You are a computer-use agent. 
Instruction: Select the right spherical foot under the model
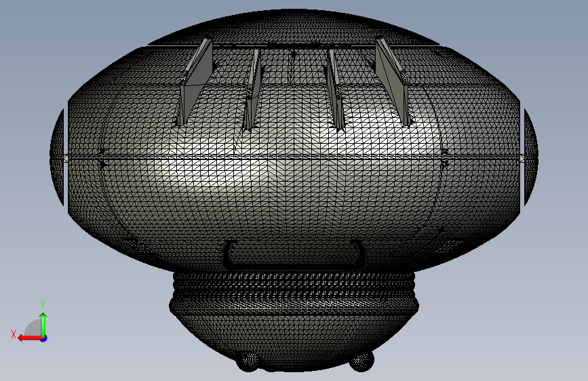pyautogui.click(x=362, y=361)
